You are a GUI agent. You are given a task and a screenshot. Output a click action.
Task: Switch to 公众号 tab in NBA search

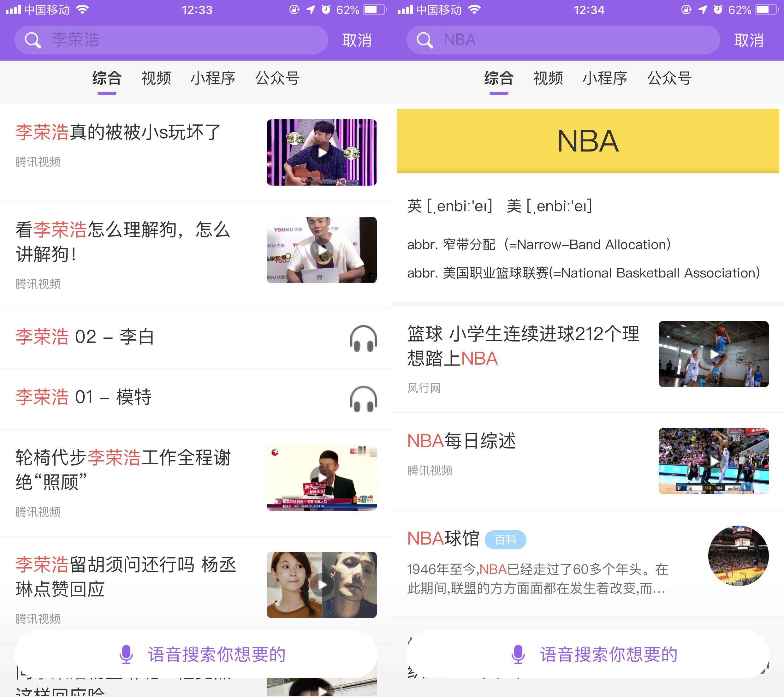click(x=669, y=78)
